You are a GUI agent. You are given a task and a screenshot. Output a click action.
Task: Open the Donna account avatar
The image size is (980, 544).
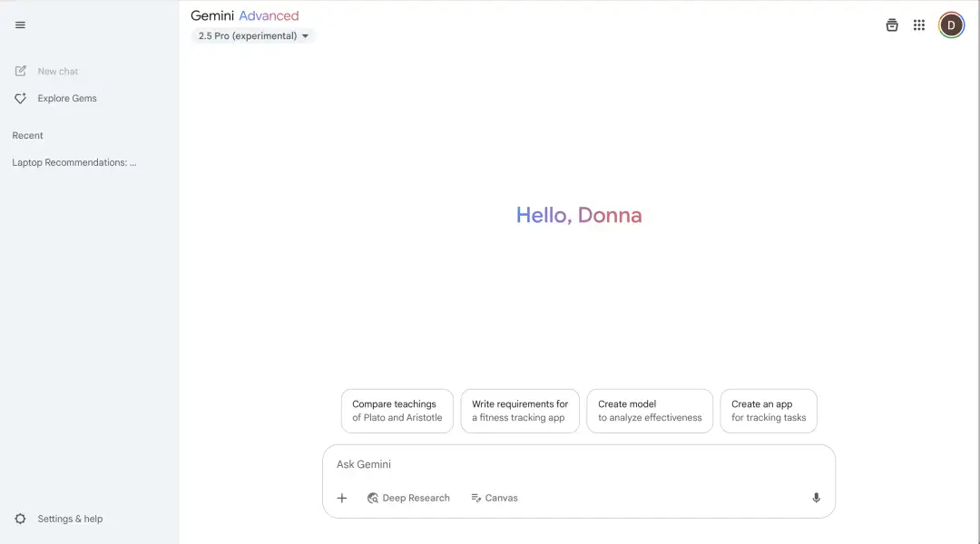pos(951,25)
